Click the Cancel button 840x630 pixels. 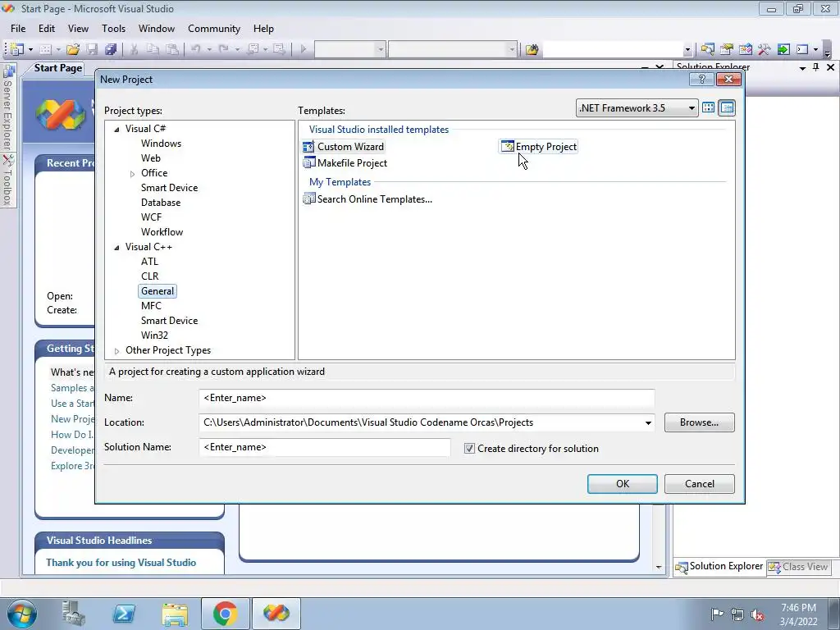coord(700,484)
